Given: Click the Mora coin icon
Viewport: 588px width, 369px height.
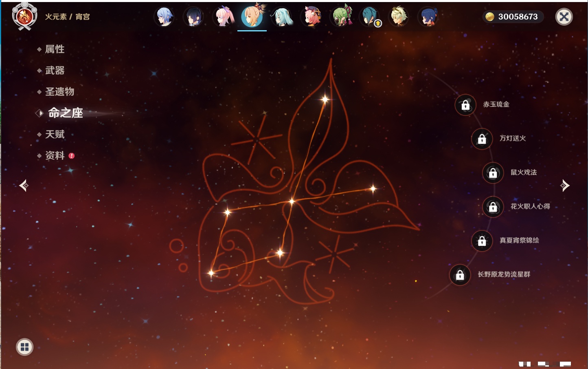Looking at the screenshot, I should pos(490,17).
